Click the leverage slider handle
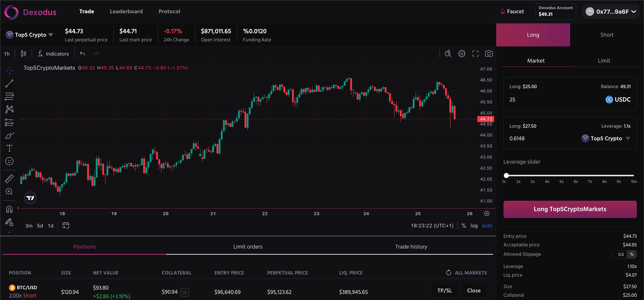This screenshot has height=300, width=644. pos(506,175)
